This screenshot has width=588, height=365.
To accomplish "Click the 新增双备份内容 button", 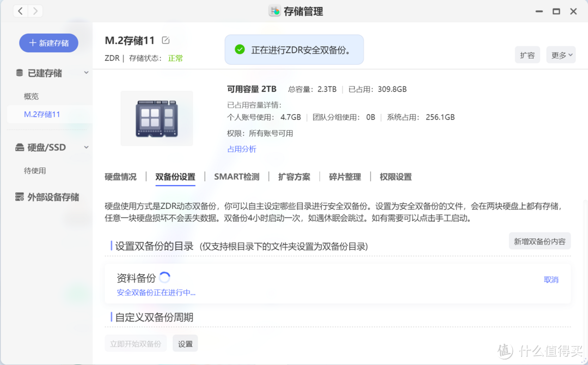I will pos(540,241).
